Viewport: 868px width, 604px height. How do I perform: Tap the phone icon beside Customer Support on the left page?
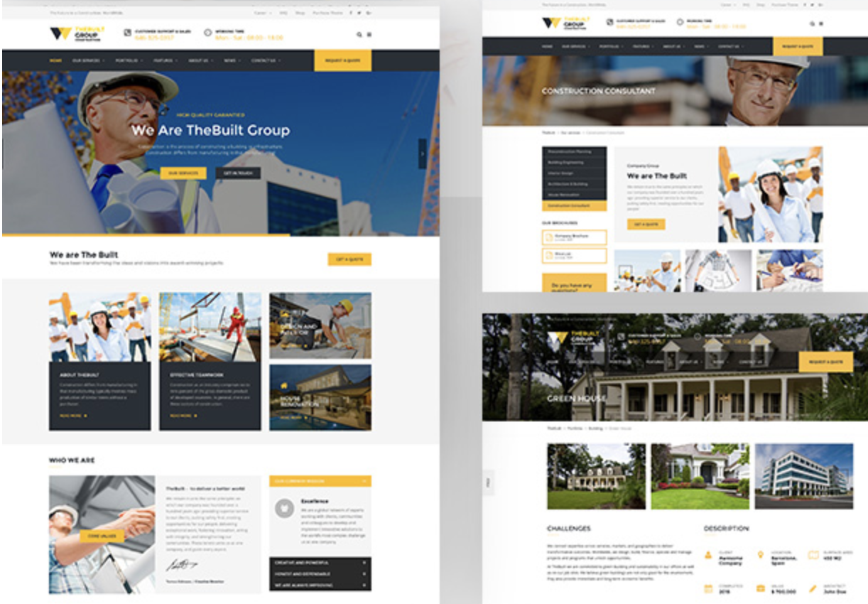(x=127, y=32)
